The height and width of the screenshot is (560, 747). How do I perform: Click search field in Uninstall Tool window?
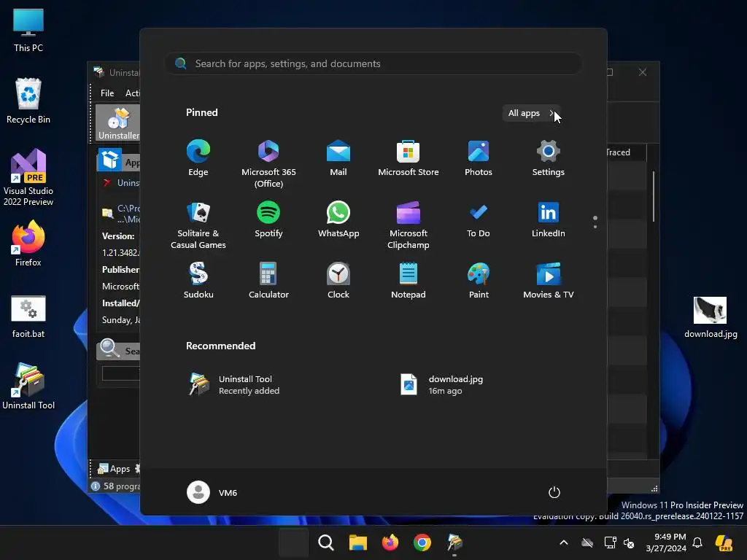point(121,373)
